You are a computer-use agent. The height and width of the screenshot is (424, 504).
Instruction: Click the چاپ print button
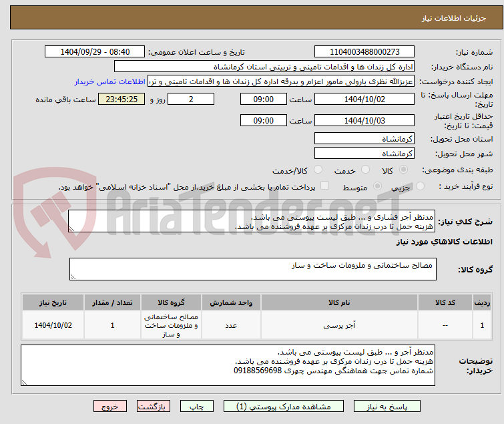(197, 407)
